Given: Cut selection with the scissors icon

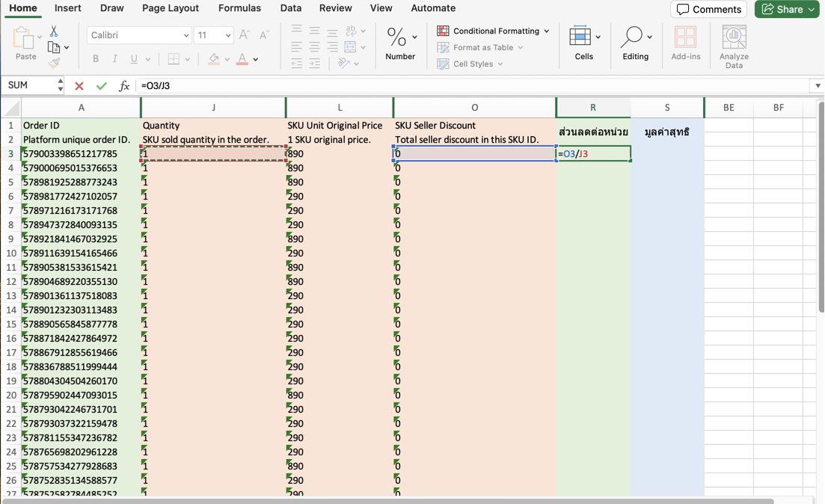Looking at the screenshot, I should (x=54, y=31).
